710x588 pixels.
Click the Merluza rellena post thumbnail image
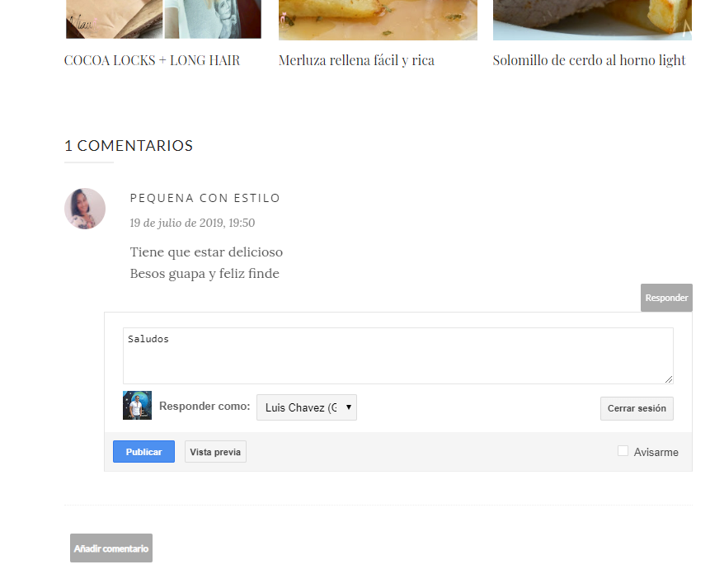pyautogui.click(x=378, y=20)
